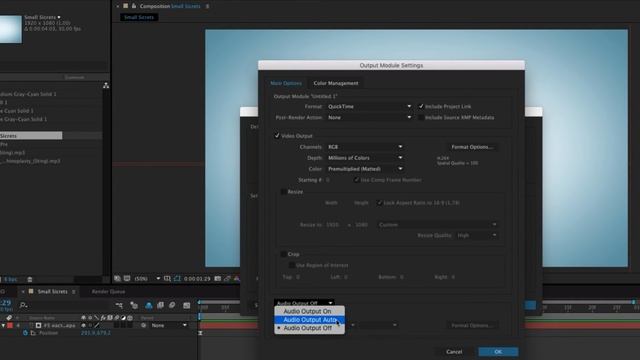Click the current time display 0:00:01:29 in viewer
Screen dimensions: 640x360
click(x=197, y=279)
